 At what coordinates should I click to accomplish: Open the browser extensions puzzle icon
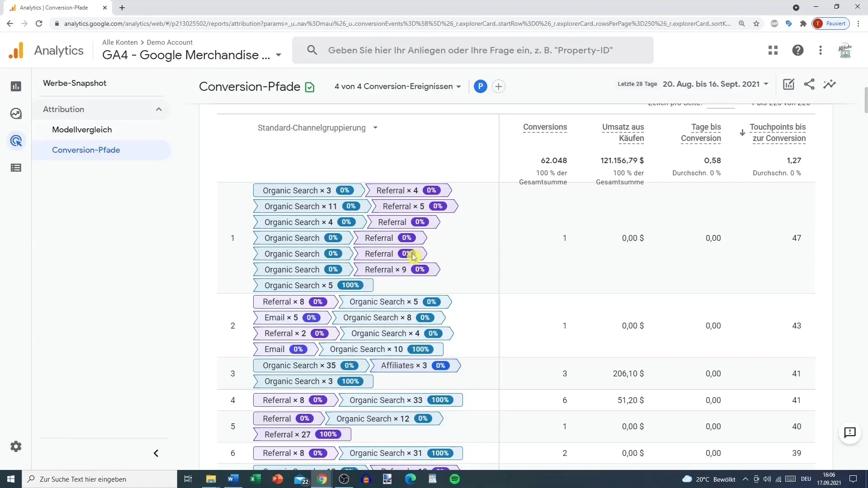point(803,23)
